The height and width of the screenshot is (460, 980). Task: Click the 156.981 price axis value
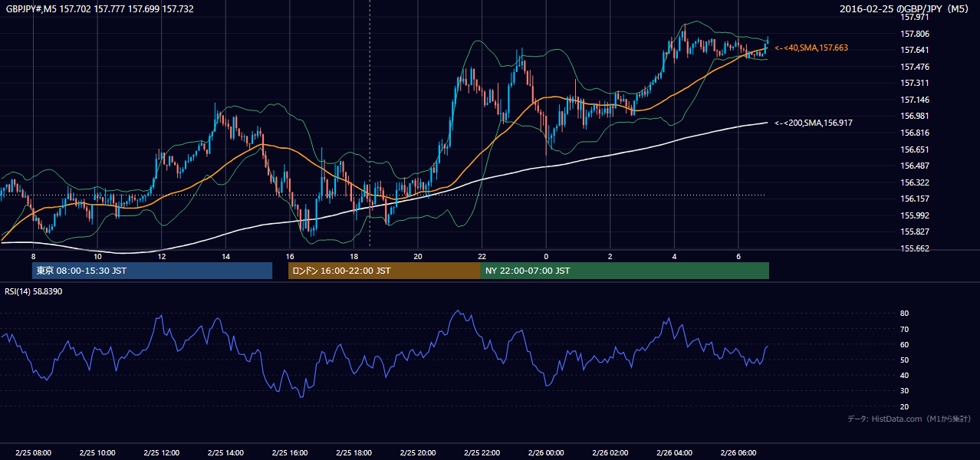tap(914, 116)
